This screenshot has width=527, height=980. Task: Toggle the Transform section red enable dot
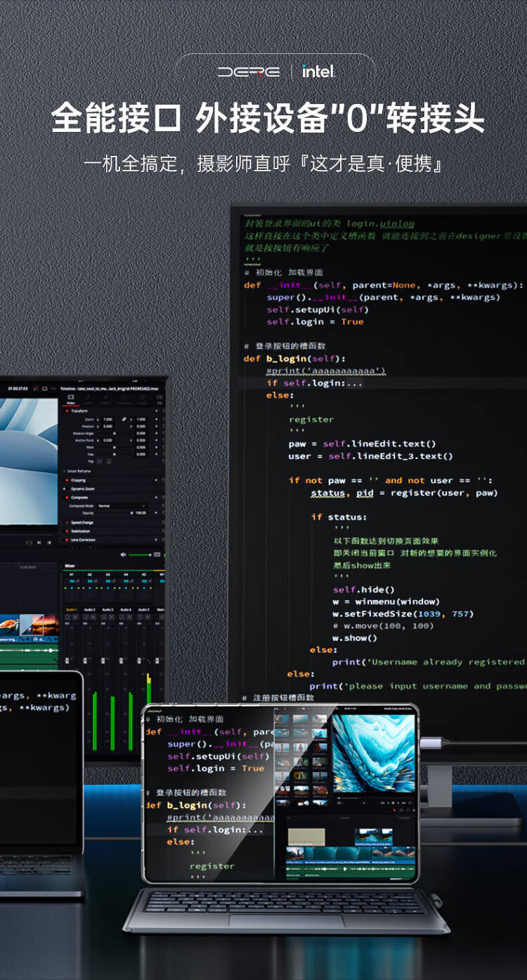(x=67, y=411)
